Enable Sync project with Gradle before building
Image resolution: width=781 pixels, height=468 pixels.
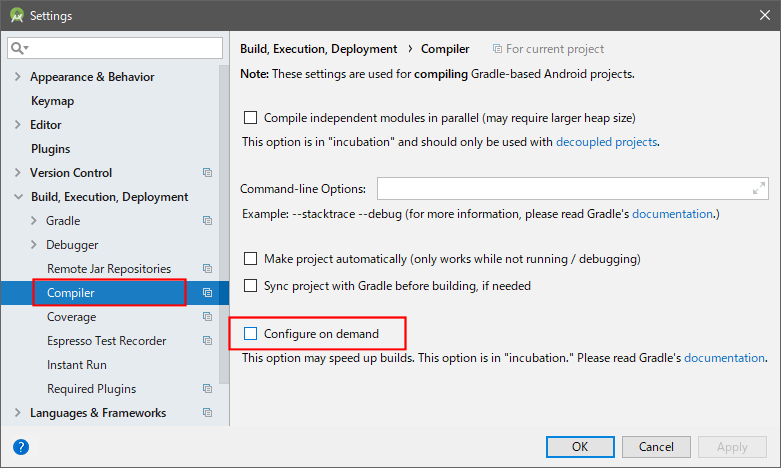[251, 286]
